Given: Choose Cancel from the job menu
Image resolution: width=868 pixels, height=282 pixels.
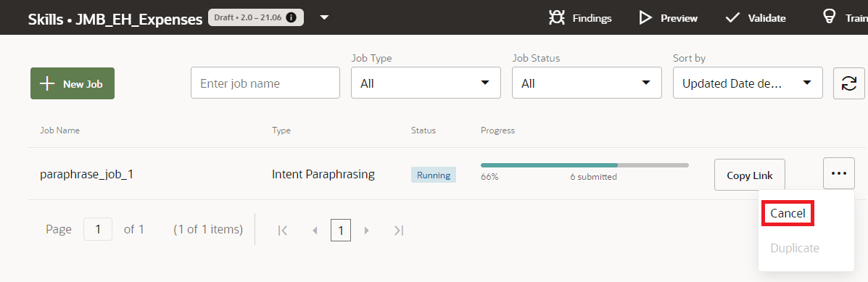Looking at the screenshot, I should point(788,213).
